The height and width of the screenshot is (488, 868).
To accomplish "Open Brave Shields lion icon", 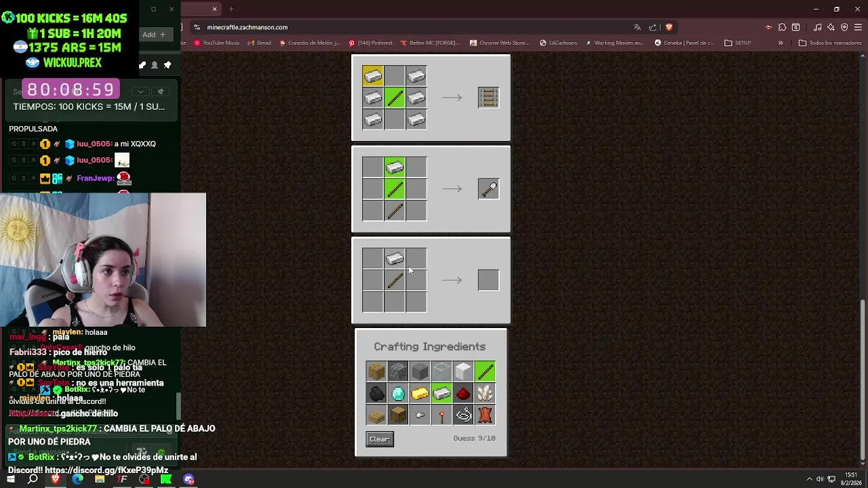I will 669,27.
